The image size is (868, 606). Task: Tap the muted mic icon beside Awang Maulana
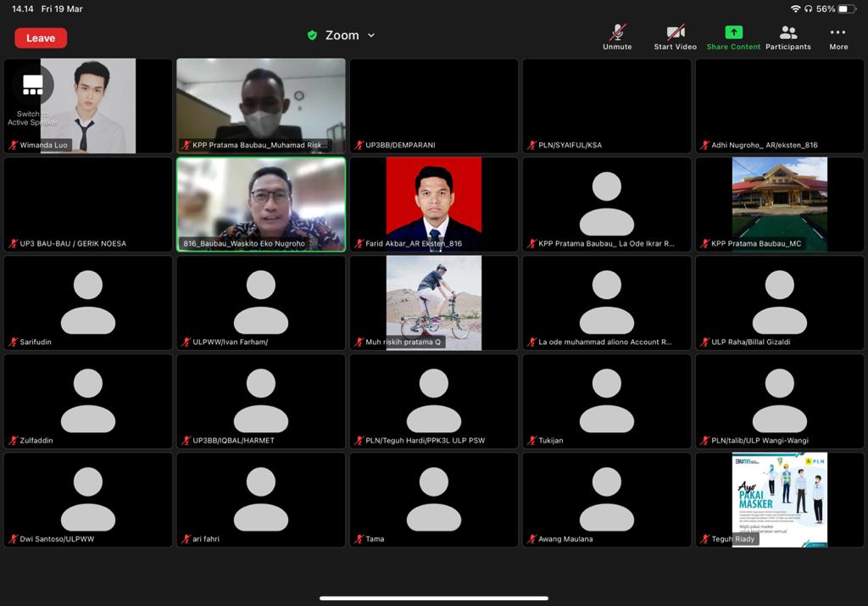point(532,539)
